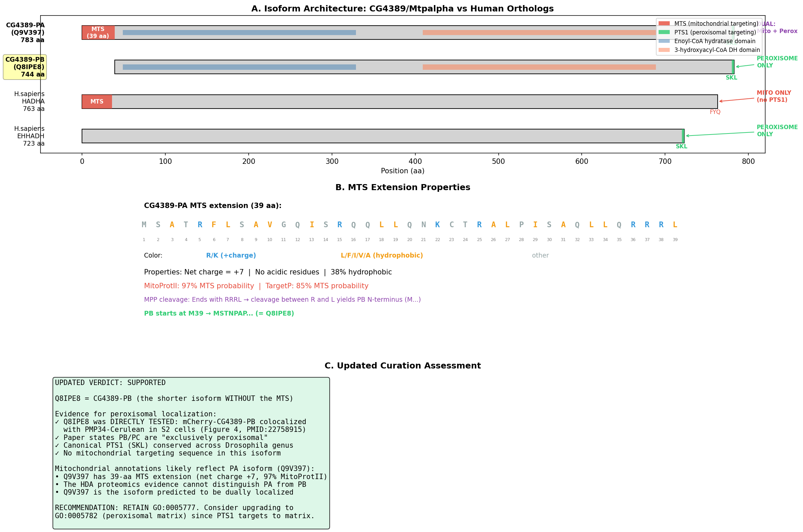Click the blue hydratase domain bar in CG4389-PB row
Viewport: 803px width, 532px height.
point(239,67)
